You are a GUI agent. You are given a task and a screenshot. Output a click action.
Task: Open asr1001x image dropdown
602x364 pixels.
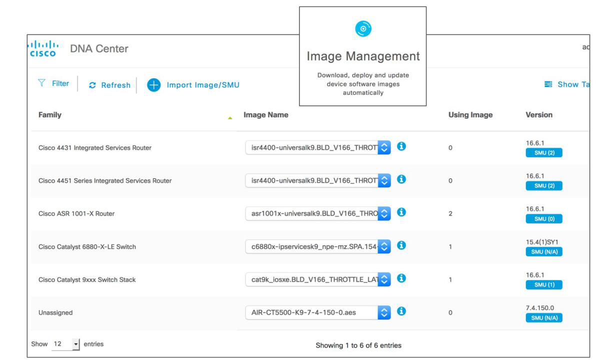coord(318,214)
